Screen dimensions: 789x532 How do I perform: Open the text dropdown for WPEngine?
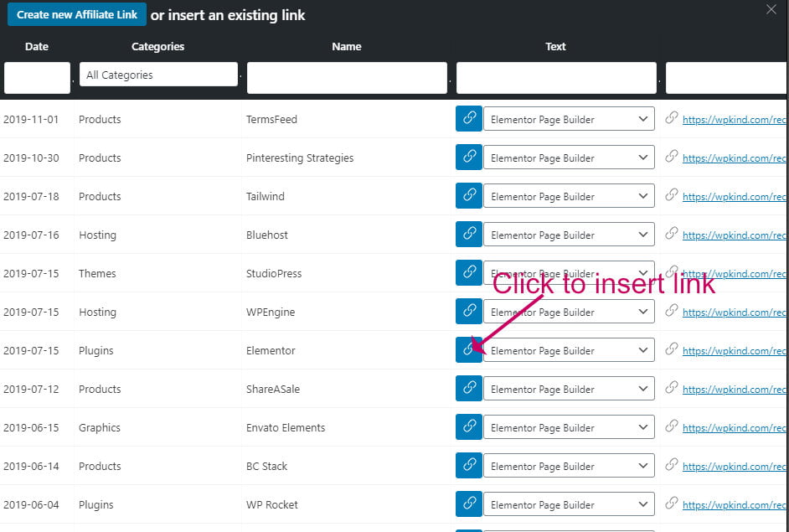(569, 312)
